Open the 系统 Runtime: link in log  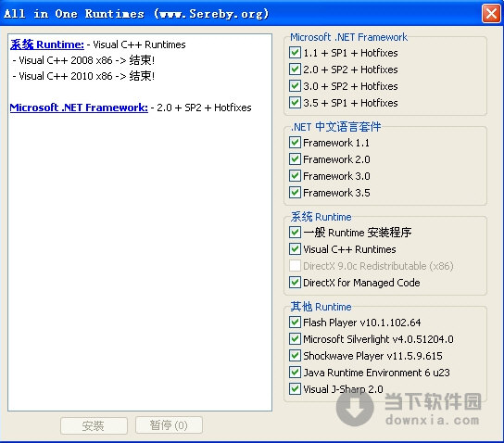tap(47, 44)
